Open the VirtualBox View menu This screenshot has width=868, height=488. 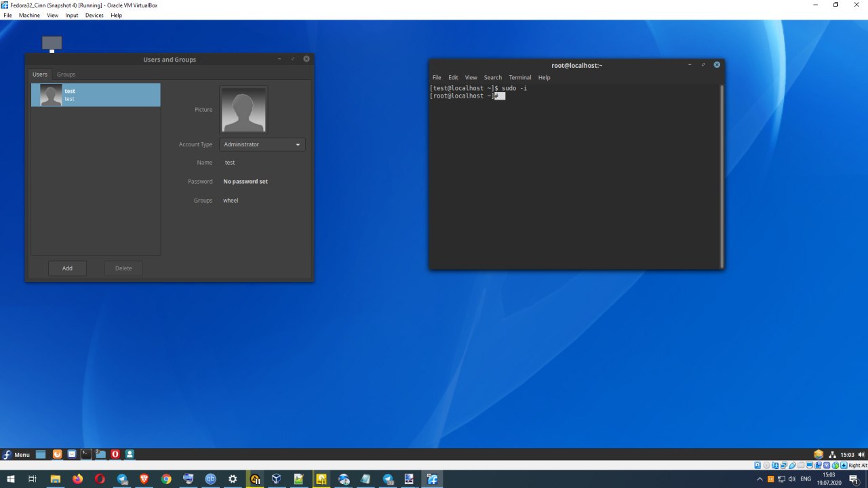tap(52, 15)
